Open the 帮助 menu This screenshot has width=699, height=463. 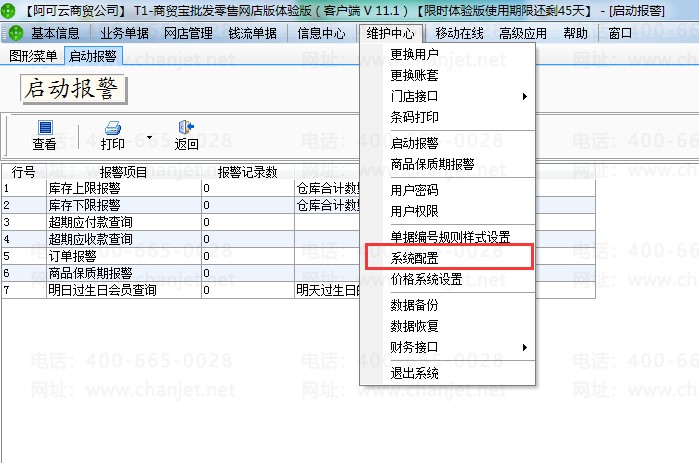click(575, 33)
